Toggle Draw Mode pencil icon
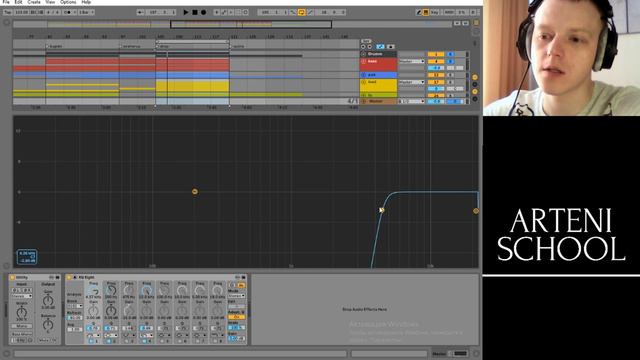The width and height of the screenshot is (640, 360). click(x=418, y=12)
